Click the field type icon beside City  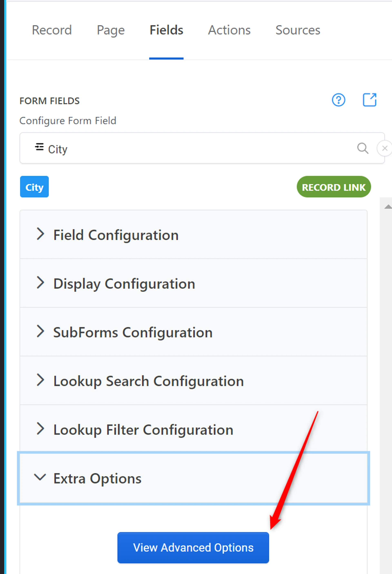pyautogui.click(x=39, y=147)
